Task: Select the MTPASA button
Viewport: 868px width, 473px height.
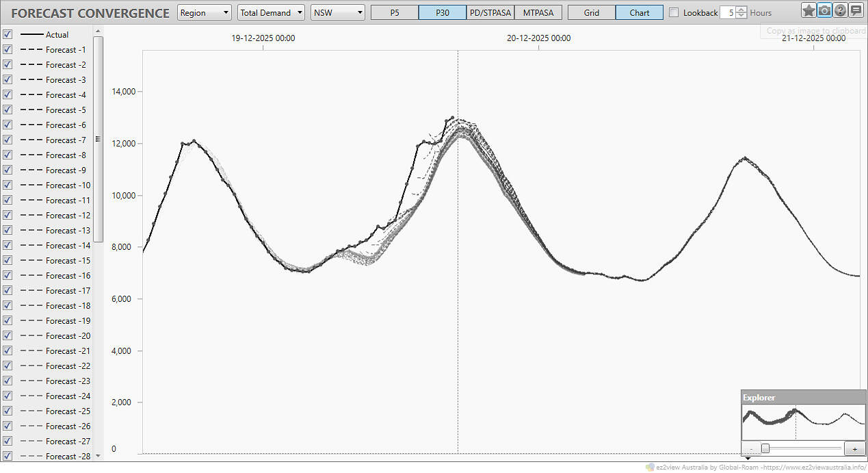Action: coord(538,12)
